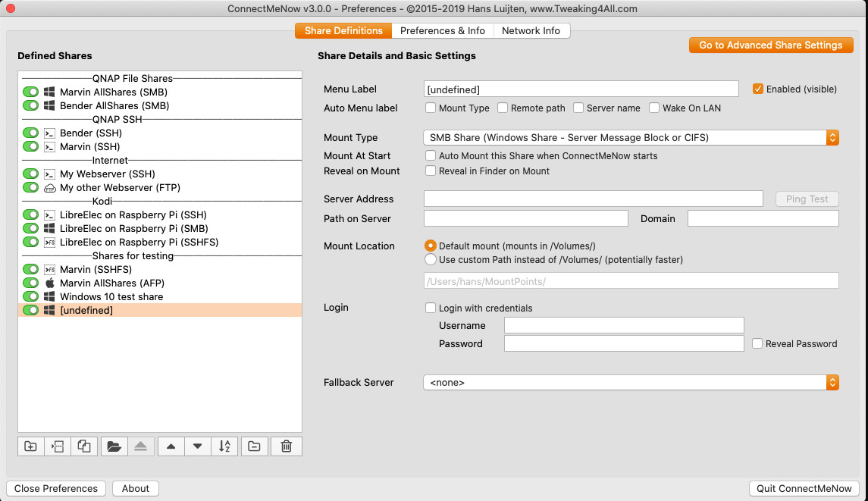Switch to the Network Info tab
The height and width of the screenshot is (501, 868).
[531, 30]
